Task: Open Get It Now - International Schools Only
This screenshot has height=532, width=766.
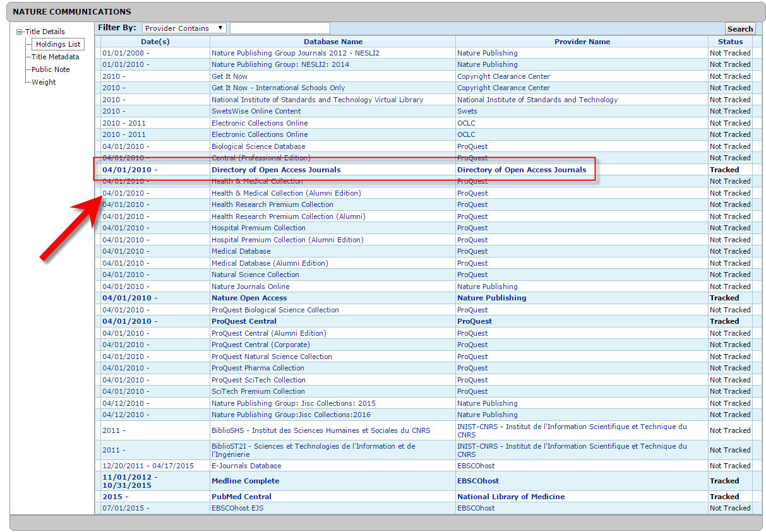Action: 278,88
